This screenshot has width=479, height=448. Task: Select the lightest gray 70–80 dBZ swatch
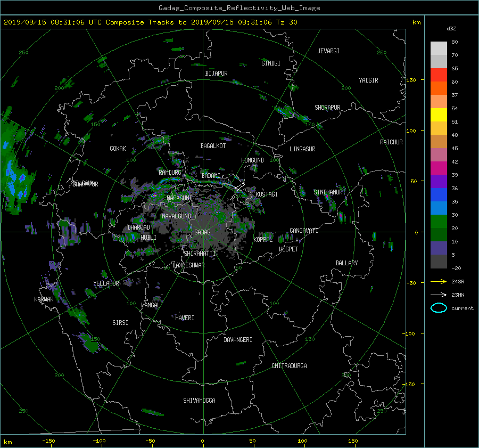[439, 48]
